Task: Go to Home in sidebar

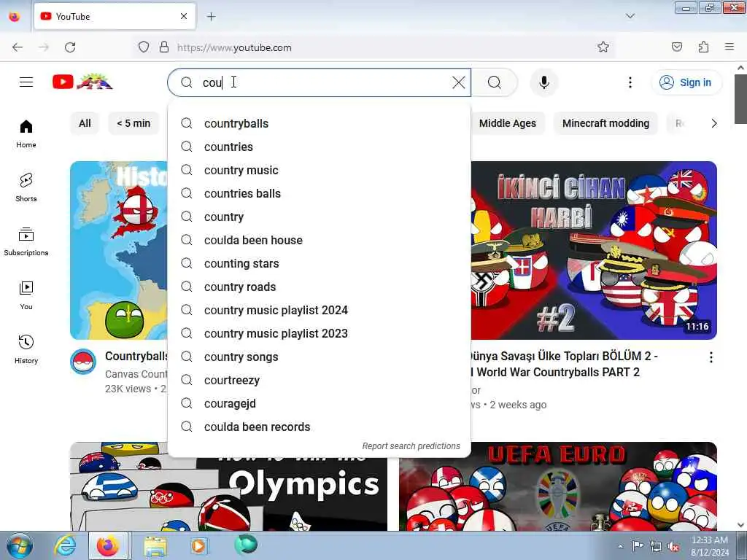Action: tap(26, 134)
